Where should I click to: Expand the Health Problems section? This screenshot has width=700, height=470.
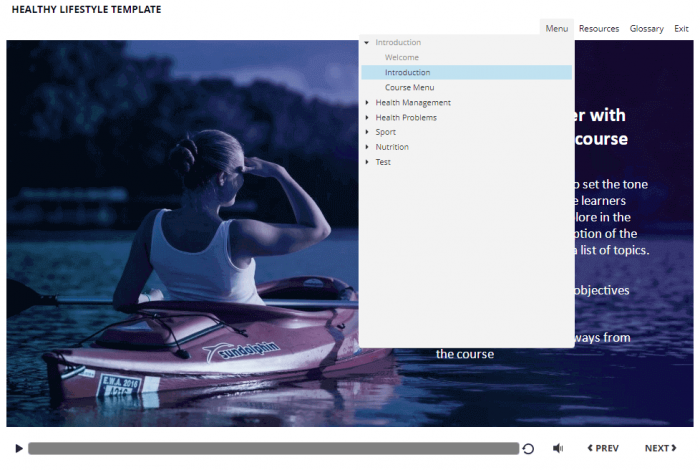pos(367,117)
